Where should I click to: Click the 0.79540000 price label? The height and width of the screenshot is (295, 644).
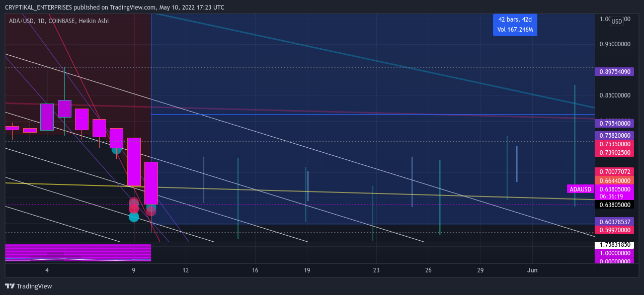[614, 123]
